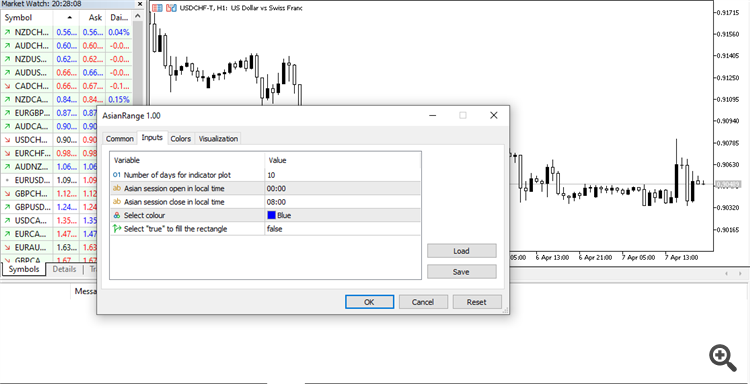The height and width of the screenshot is (384, 750).
Task: Click the red down-arrow icon beside CADCH
Action: click(7, 86)
